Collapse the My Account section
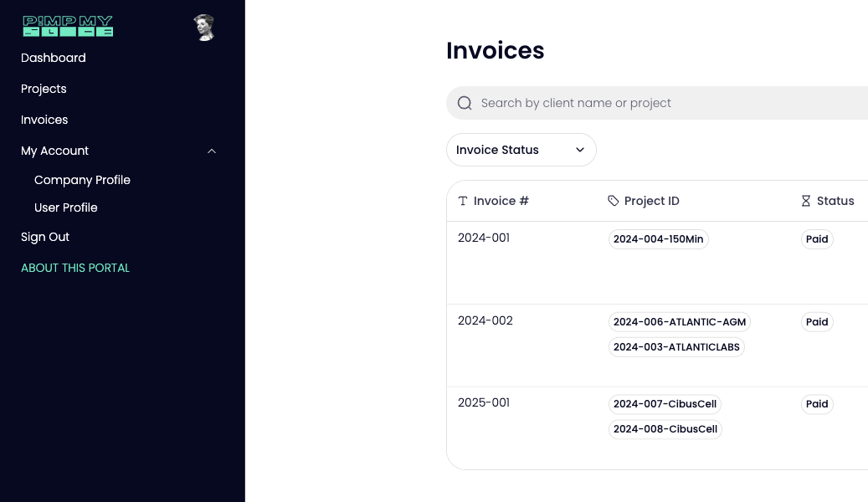This screenshot has width=868, height=502. (212, 151)
